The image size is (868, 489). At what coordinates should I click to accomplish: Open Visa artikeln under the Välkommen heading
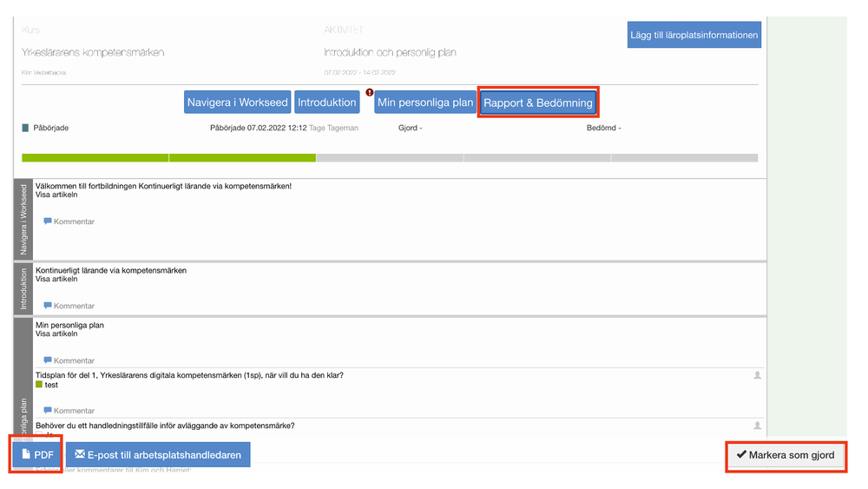pyautogui.click(x=56, y=195)
